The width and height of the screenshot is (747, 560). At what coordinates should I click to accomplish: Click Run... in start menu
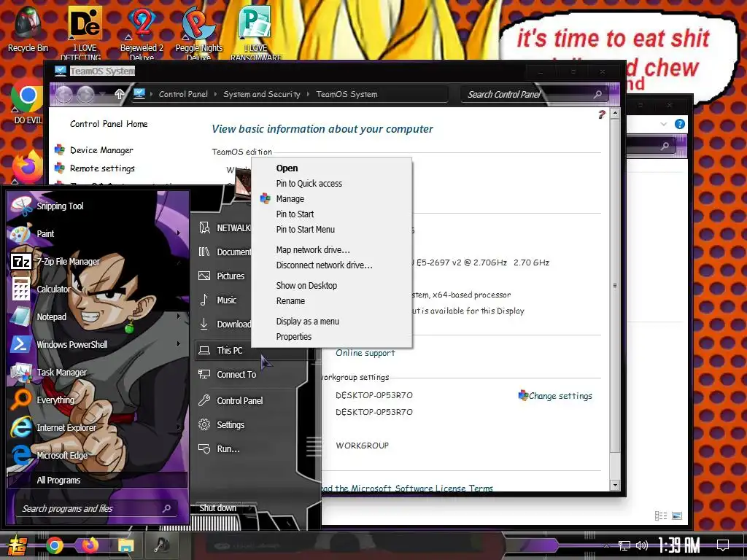pos(228,448)
